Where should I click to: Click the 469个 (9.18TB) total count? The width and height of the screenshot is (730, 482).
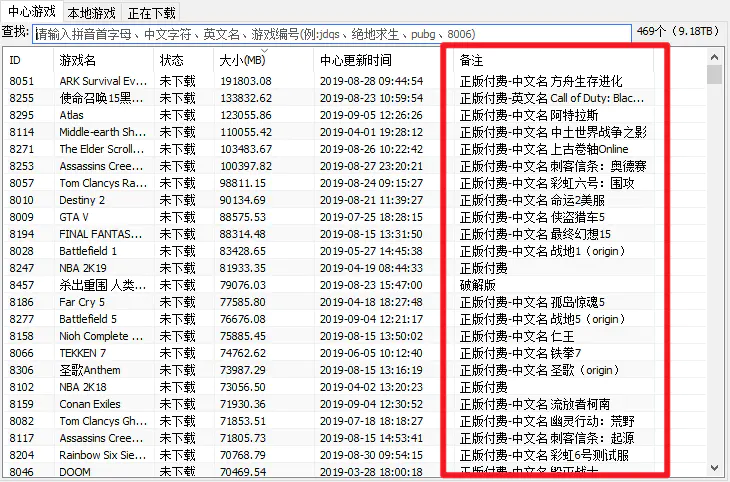[678, 32]
